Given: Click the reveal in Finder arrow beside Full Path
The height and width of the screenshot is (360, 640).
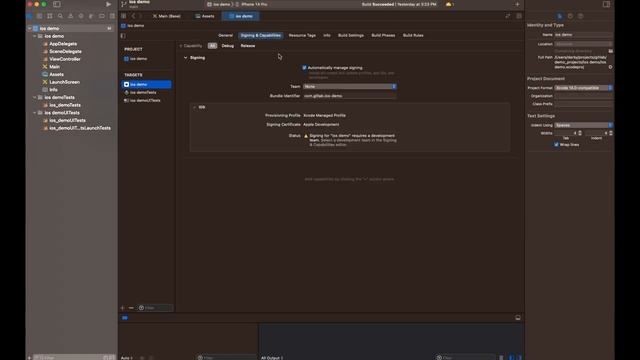Looking at the screenshot, I should point(611,67).
